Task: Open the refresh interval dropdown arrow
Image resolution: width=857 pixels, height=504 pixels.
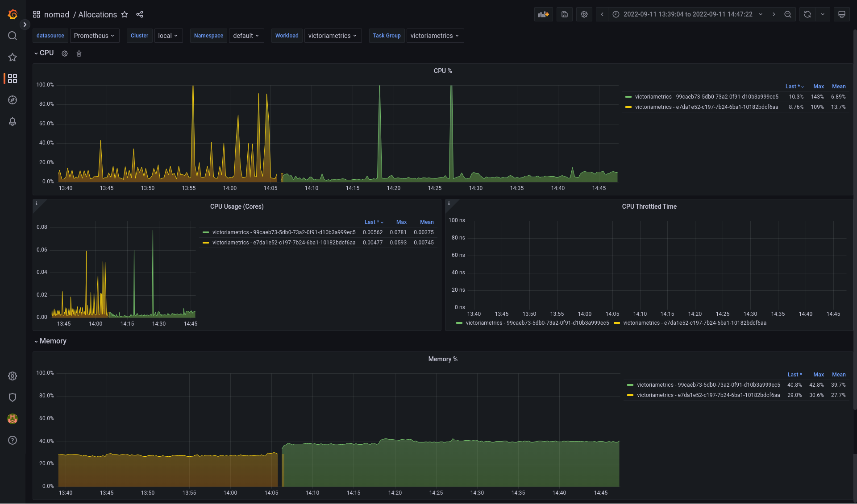Action: (823, 14)
